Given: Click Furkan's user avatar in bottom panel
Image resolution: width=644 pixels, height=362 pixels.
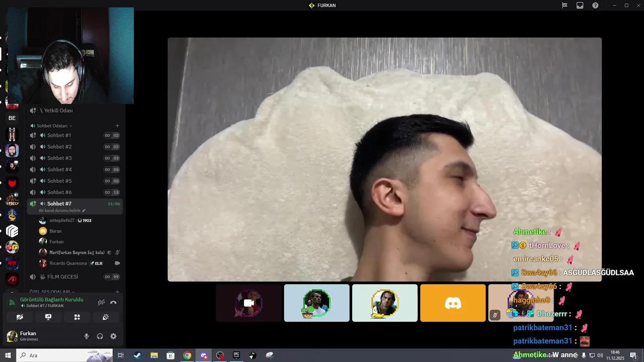Looking at the screenshot, I should [12, 336].
